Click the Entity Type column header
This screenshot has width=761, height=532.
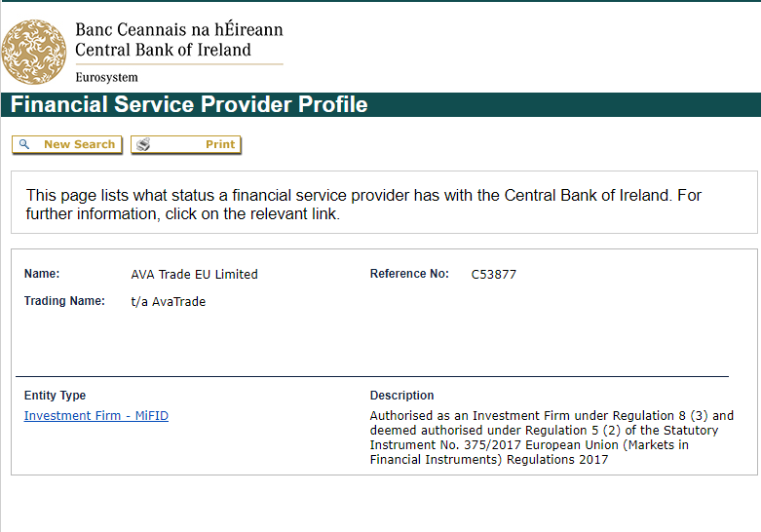(55, 396)
